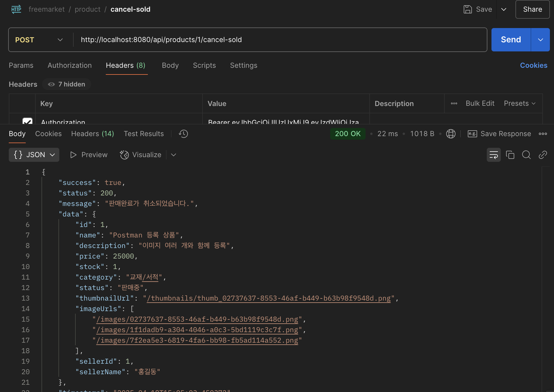Toggle word wrap for response
Screen dimensions: 554x392
coord(494,155)
